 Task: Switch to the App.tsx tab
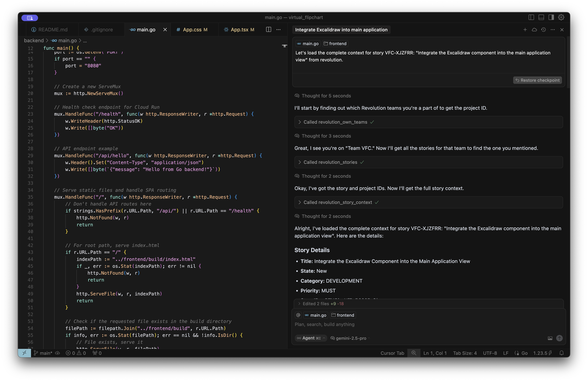(239, 30)
